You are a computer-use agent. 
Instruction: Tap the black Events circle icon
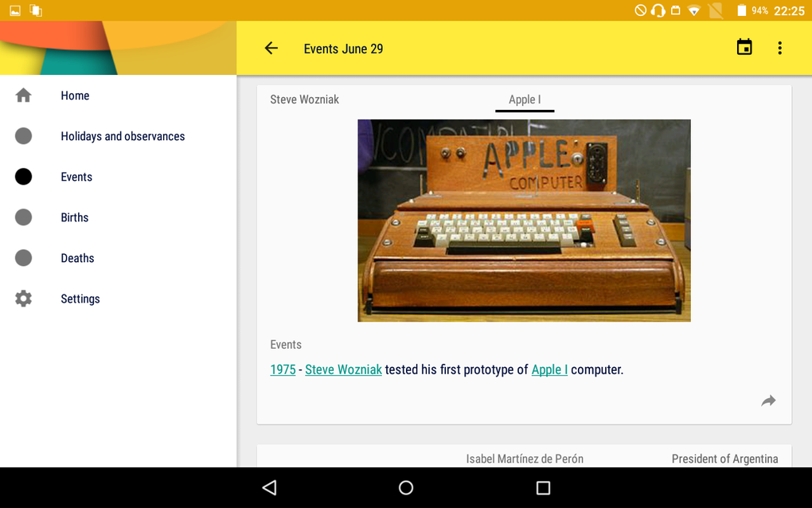click(x=23, y=177)
